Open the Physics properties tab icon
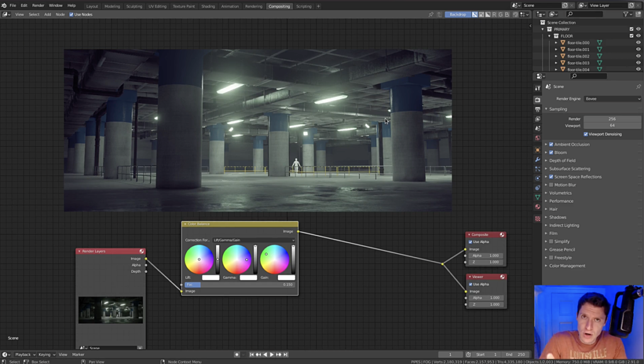Screen dimensions: 644x364 pos(538,178)
